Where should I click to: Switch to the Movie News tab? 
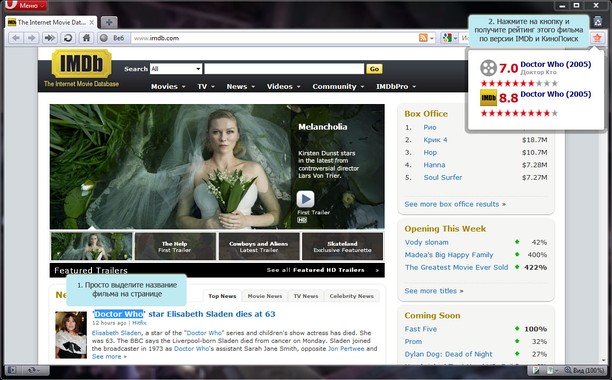pos(265,296)
